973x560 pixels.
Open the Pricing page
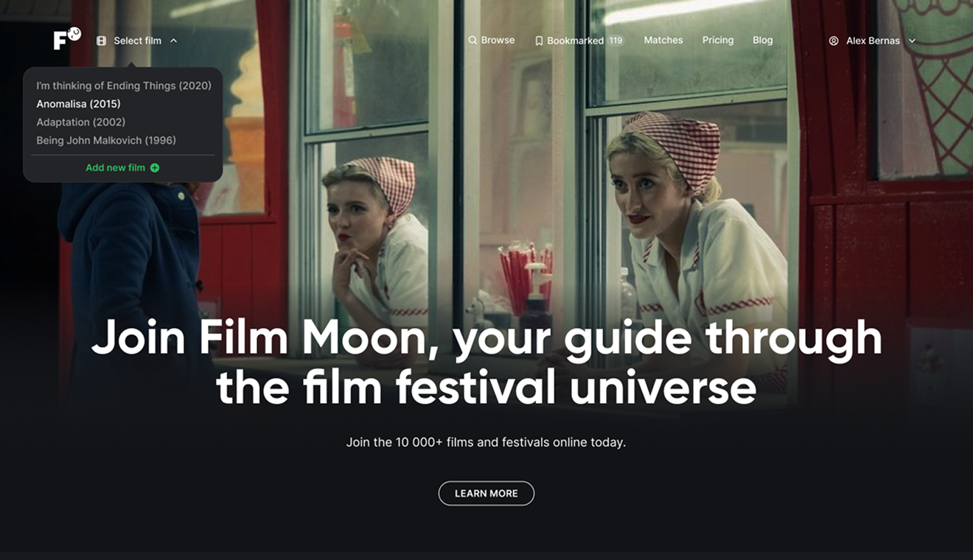pos(717,40)
